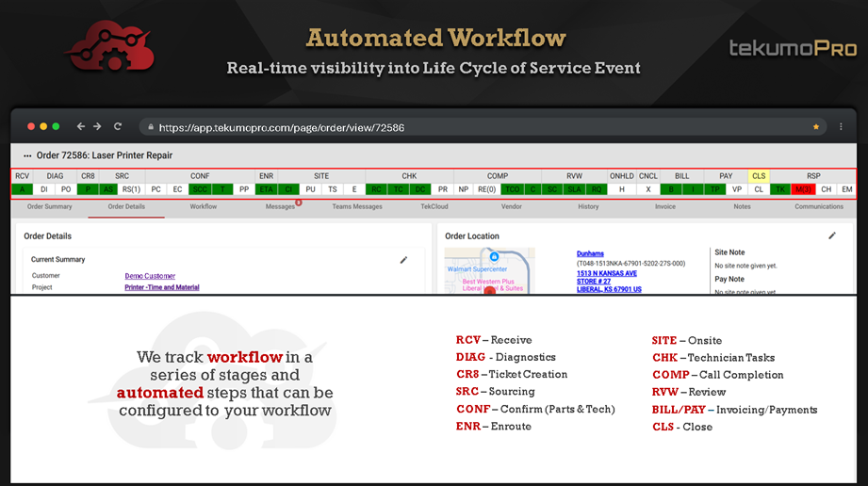The width and height of the screenshot is (868, 486).
Task: Go to the Invoice tab
Action: (665, 206)
